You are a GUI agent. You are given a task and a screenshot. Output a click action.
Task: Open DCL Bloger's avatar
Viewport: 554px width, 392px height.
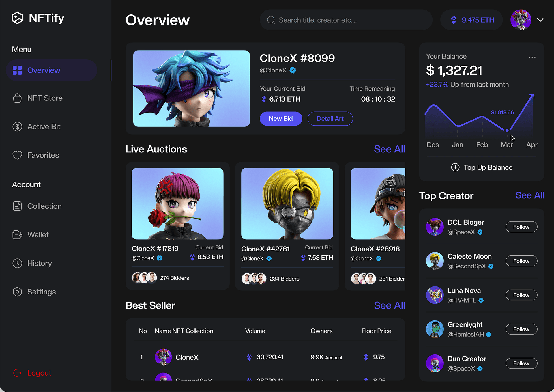pos(435,227)
